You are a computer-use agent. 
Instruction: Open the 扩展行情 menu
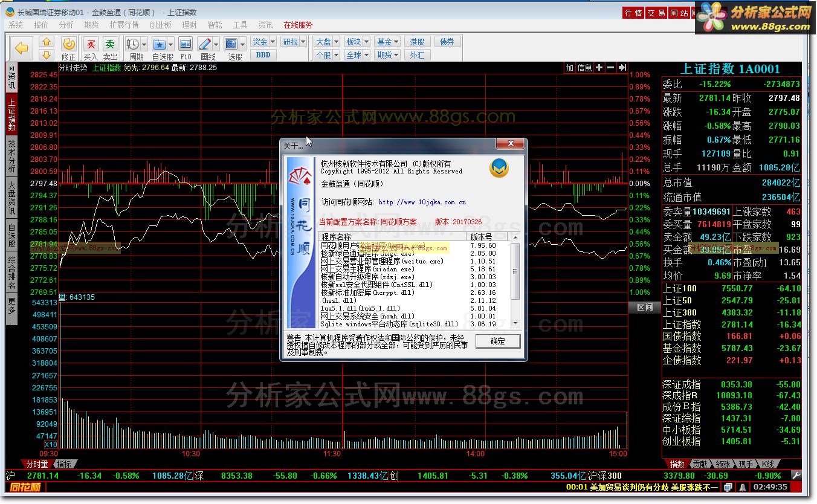pyautogui.click(x=124, y=25)
